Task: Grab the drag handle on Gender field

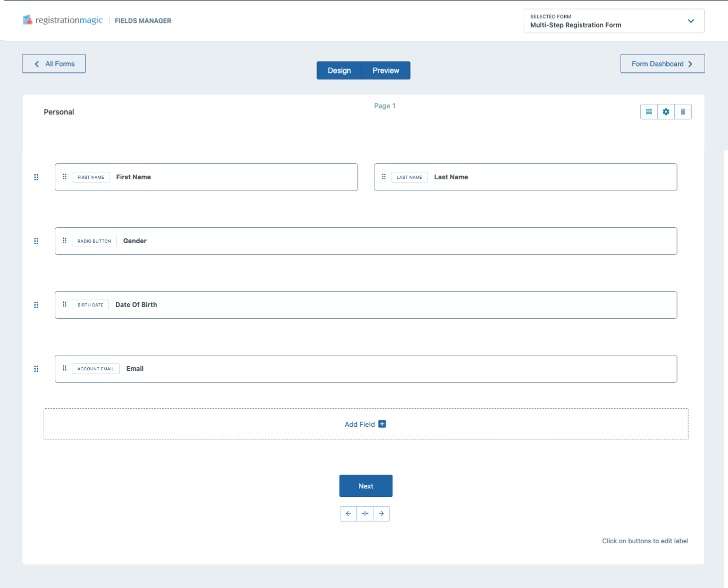Action: pos(64,241)
